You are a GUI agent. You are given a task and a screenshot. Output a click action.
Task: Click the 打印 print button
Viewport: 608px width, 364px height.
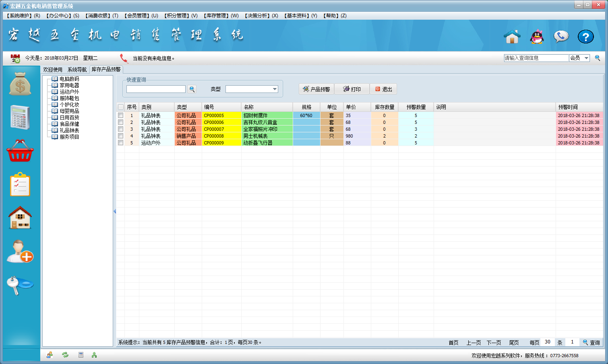pos(352,89)
